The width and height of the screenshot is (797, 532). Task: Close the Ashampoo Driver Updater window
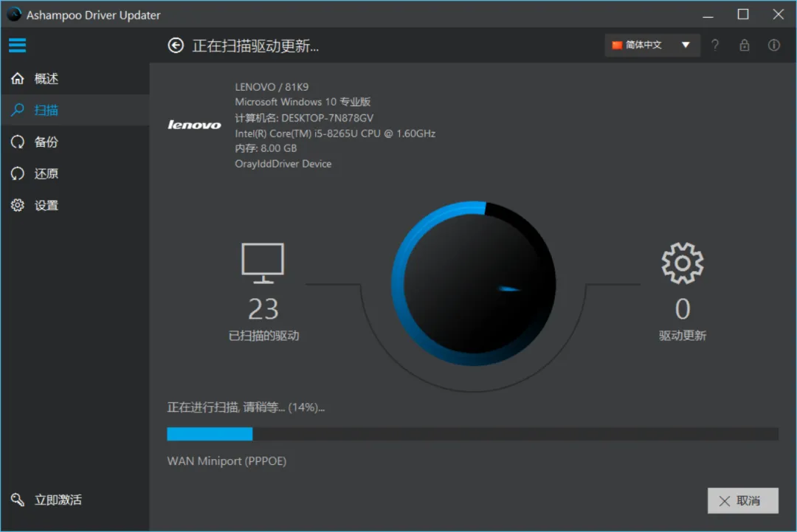pos(779,14)
